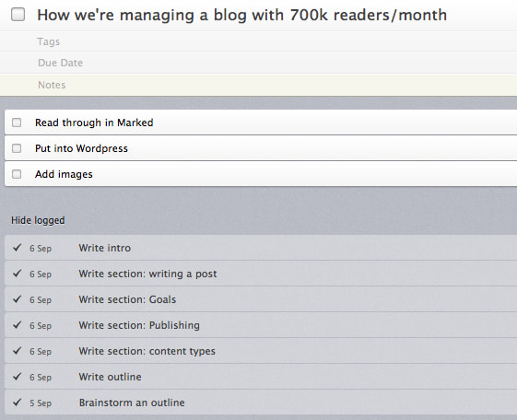Select logged item 'Write outline'
Viewport: 517px width, 420px height.
(261, 377)
